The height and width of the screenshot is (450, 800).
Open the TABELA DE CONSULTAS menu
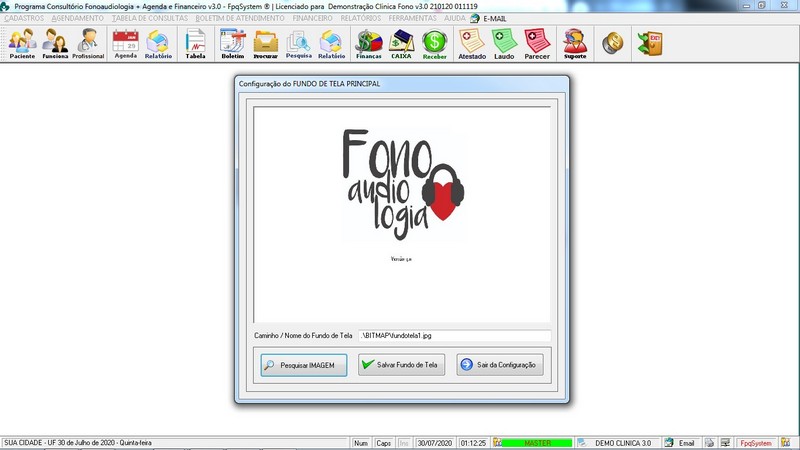(x=150, y=18)
